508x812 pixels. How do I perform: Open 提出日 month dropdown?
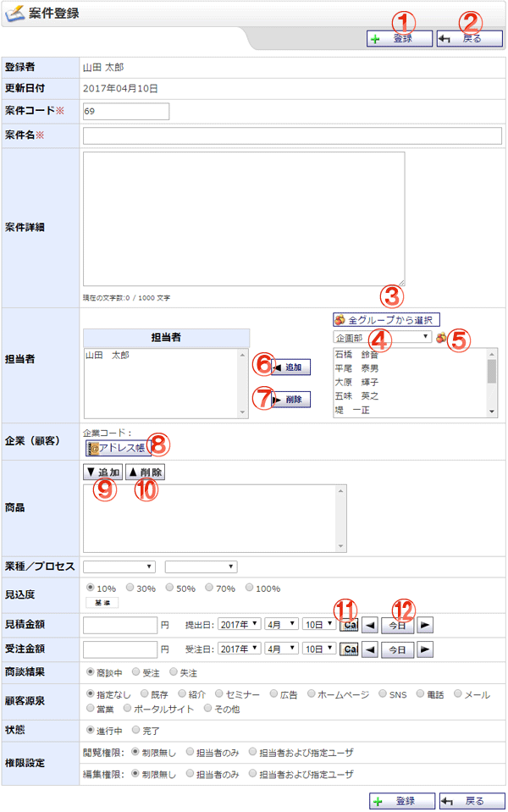coord(282,625)
